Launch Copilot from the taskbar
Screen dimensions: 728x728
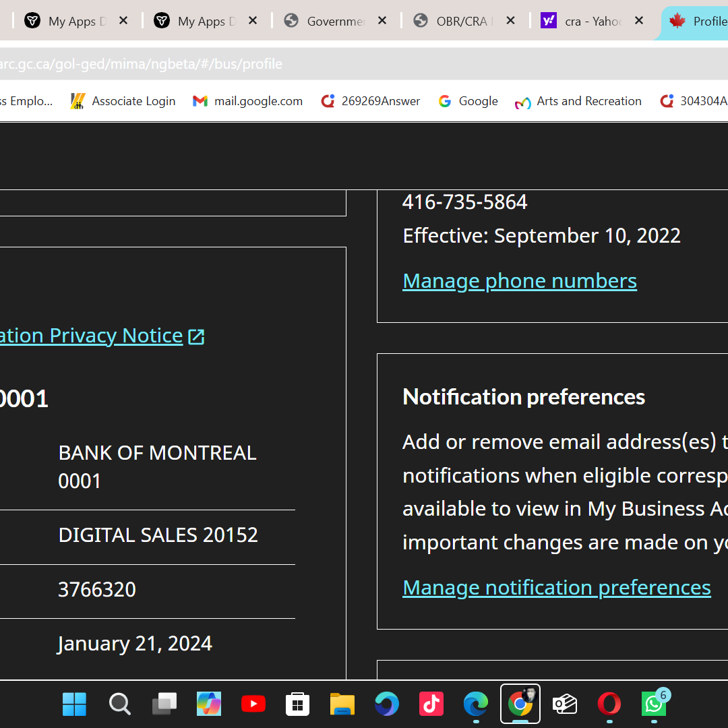pyautogui.click(x=208, y=704)
